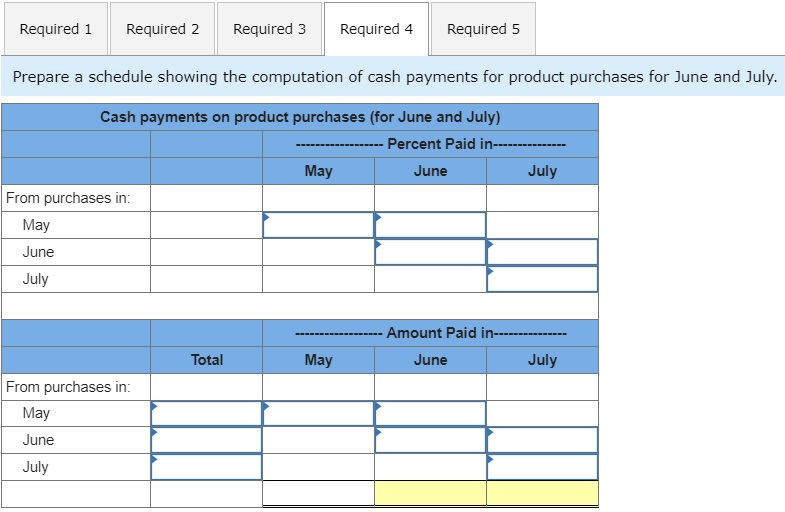Click the 'May' row label in amount section
Viewport: 785px width, 512px height.
[x=36, y=413]
